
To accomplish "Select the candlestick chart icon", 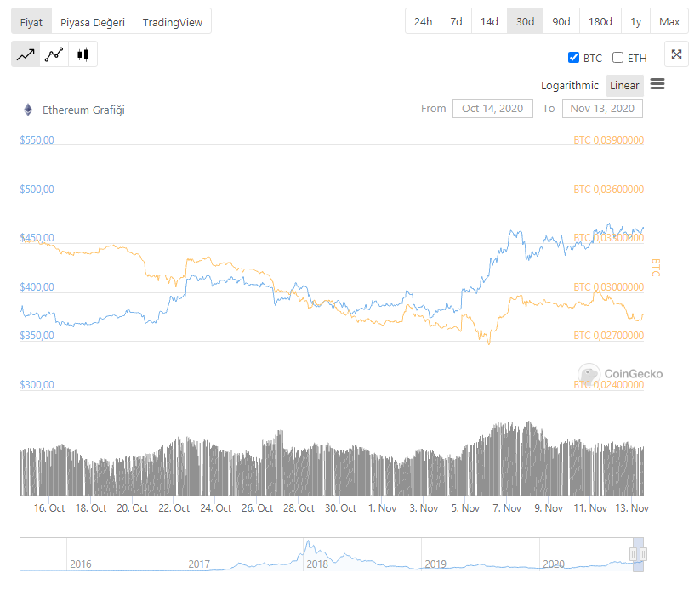I will [x=83, y=54].
